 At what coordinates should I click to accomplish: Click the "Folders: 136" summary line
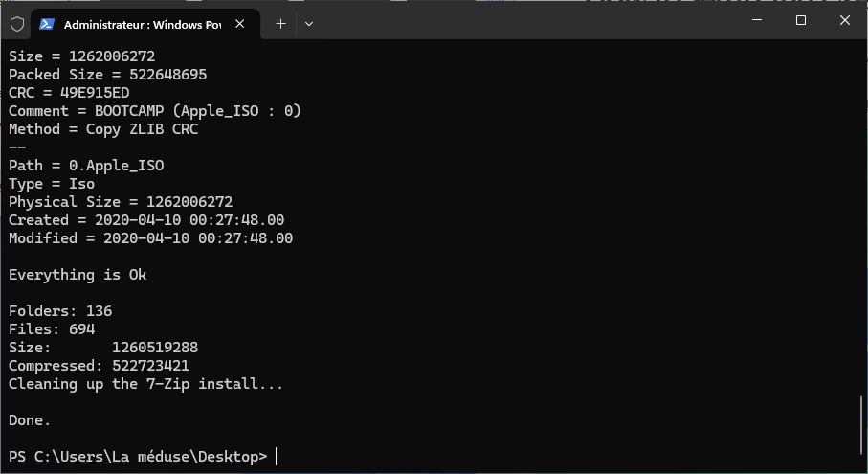point(60,311)
